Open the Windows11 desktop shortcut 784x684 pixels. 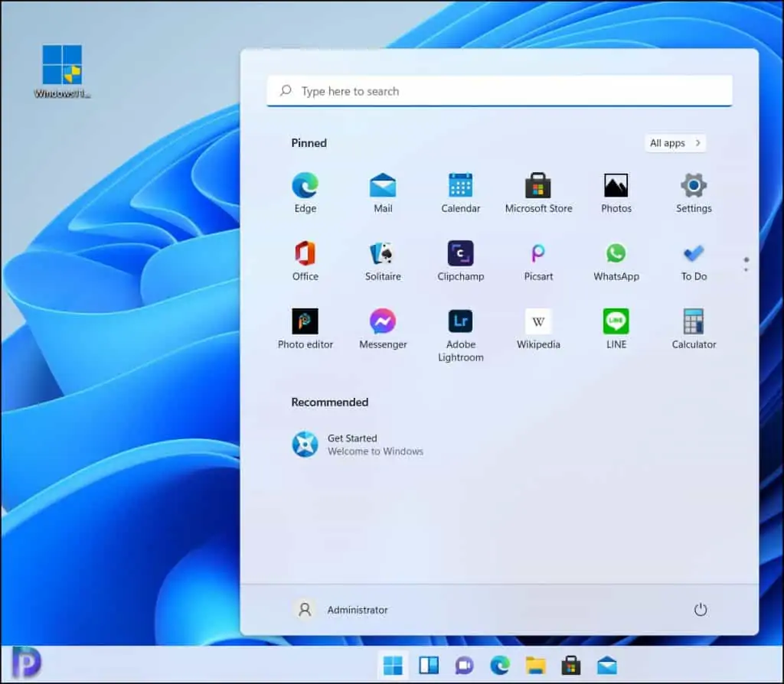tap(62, 71)
